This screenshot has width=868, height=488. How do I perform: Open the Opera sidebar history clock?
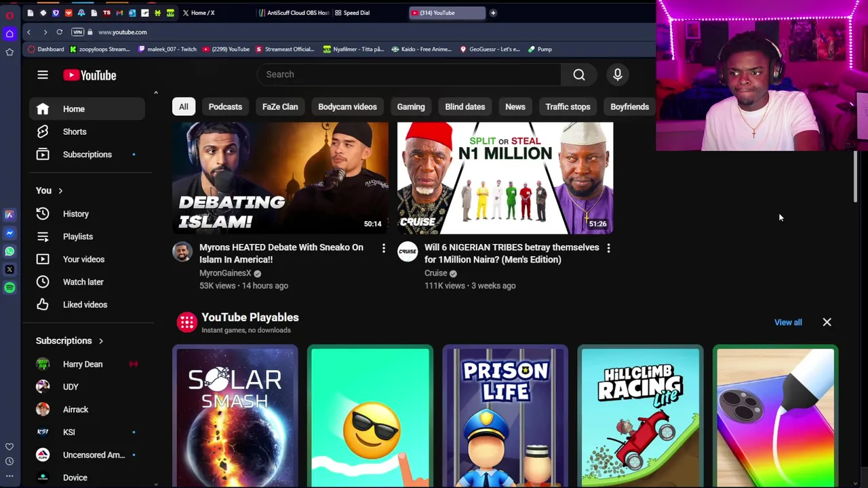tap(9, 462)
